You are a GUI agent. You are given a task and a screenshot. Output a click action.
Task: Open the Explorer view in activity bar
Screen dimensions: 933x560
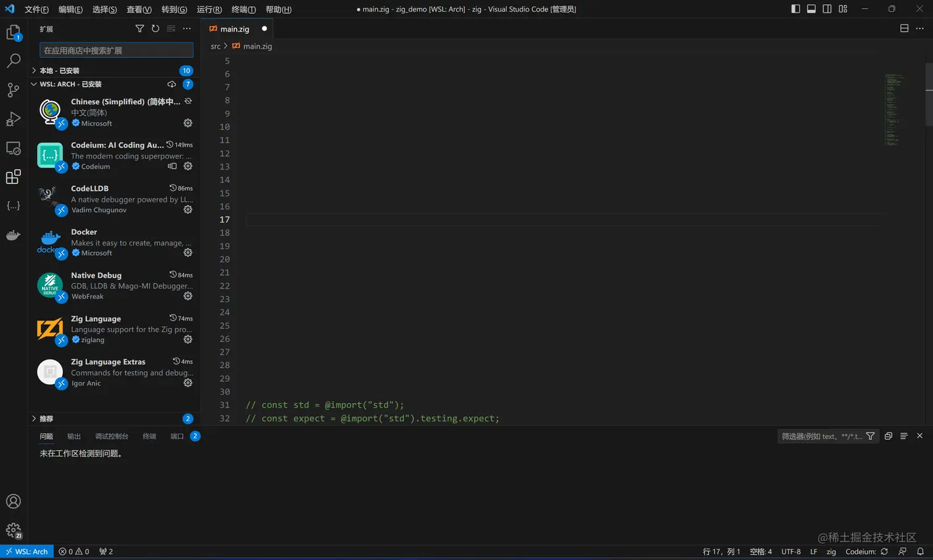14,33
